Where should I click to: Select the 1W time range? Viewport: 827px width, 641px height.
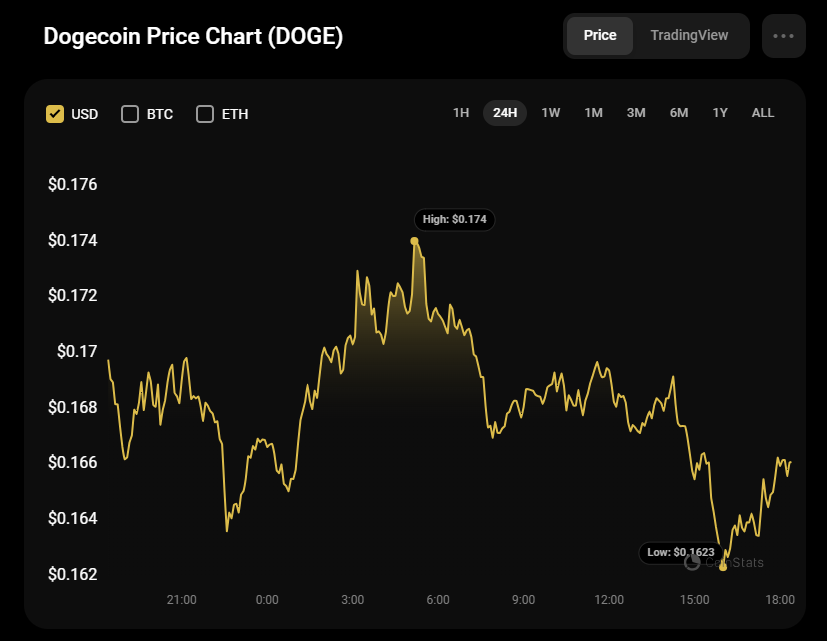coord(551,113)
